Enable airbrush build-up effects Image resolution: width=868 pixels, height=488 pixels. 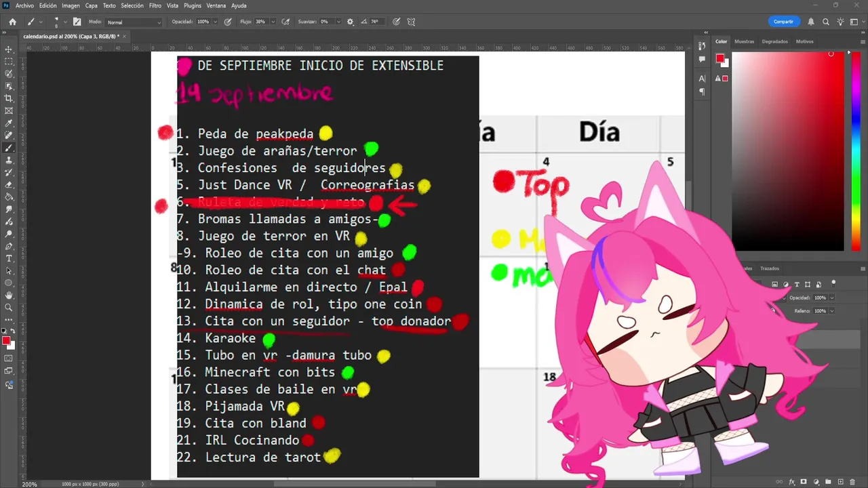click(x=285, y=22)
